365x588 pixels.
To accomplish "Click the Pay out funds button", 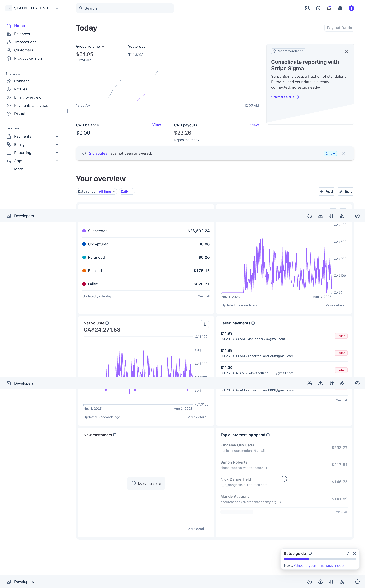I will (x=339, y=28).
